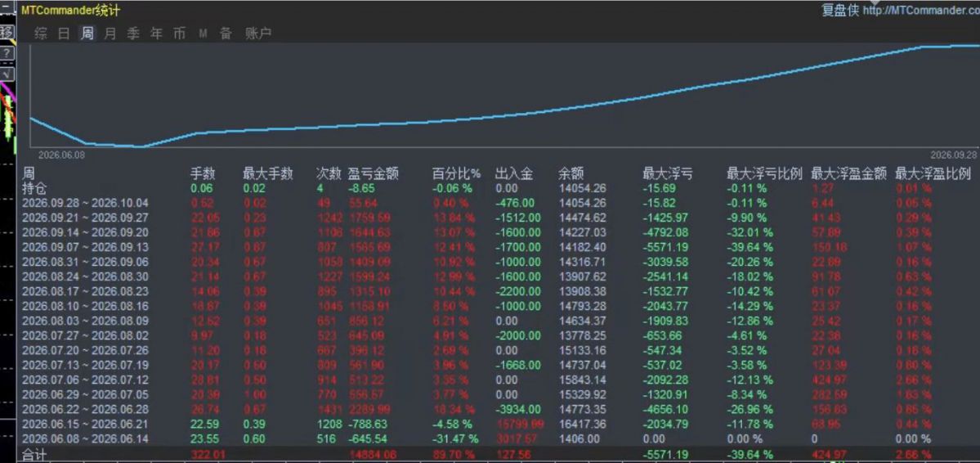
Task: Open the 年 yearly tab
Action: click(x=156, y=34)
